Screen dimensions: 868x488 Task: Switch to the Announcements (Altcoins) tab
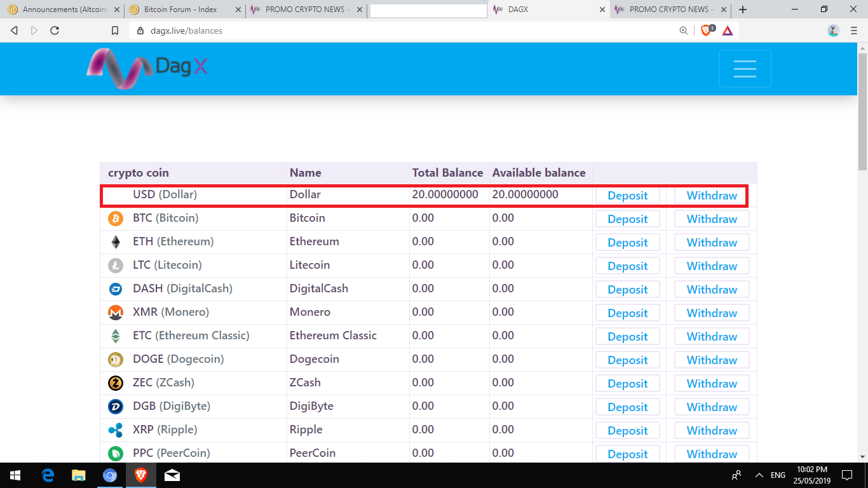click(61, 10)
